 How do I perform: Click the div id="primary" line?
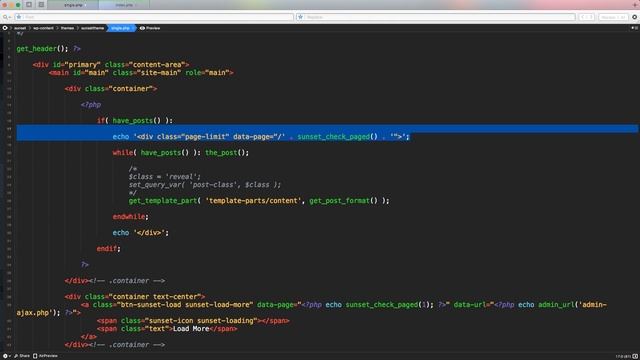click(111, 64)
